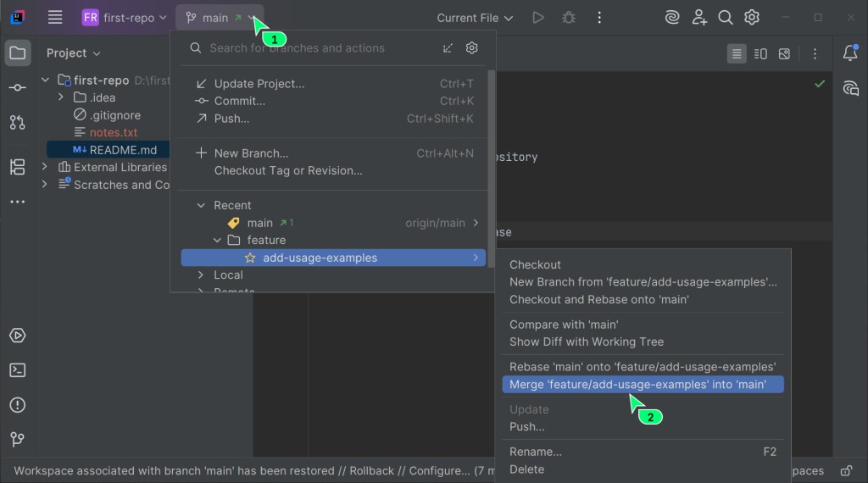The image size is (868, 483).
Task: Open the editor's floating toolbar more options
Action: (x=815, y=53)
